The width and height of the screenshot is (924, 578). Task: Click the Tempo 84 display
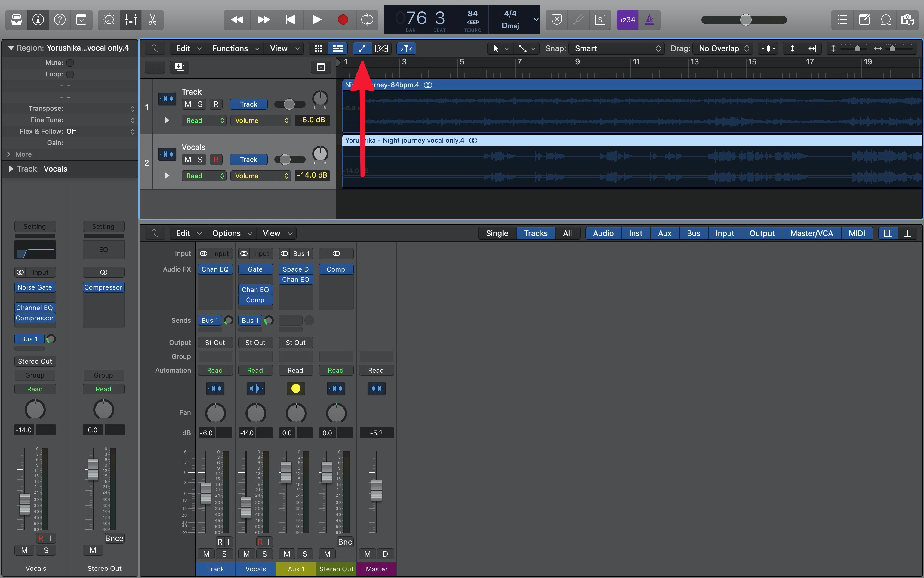tap(473, 14)
